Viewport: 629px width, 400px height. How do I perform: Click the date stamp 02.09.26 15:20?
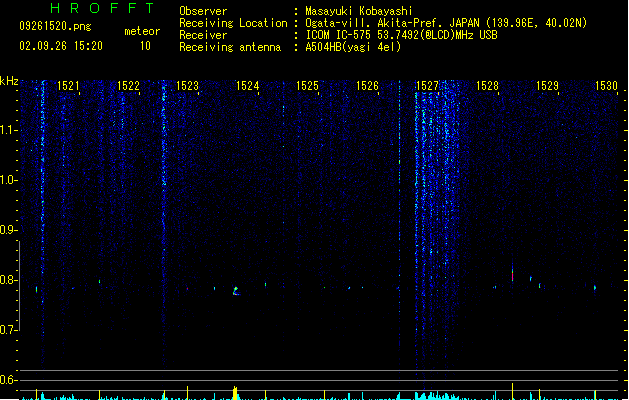(x=61, y=46)
